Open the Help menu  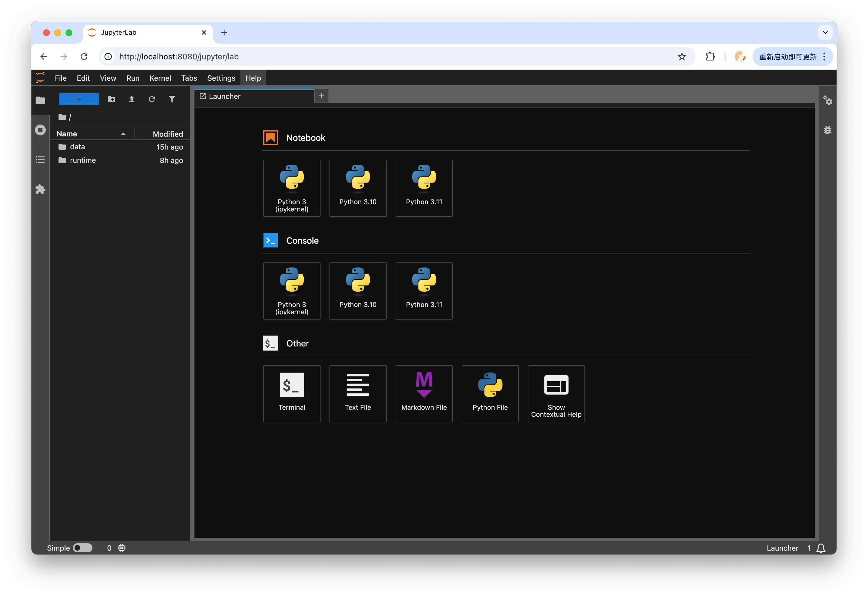pyautogui.click(x=253, y=78)
